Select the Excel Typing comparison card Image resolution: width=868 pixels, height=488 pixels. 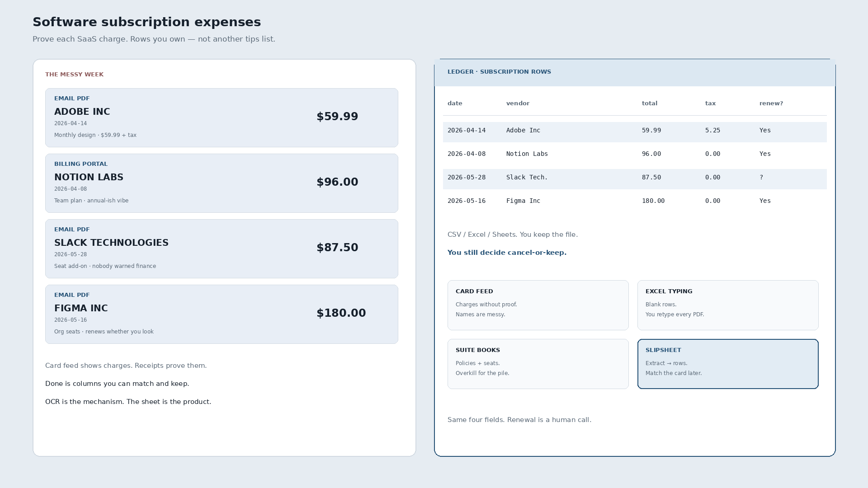click(x=728, y=305)
